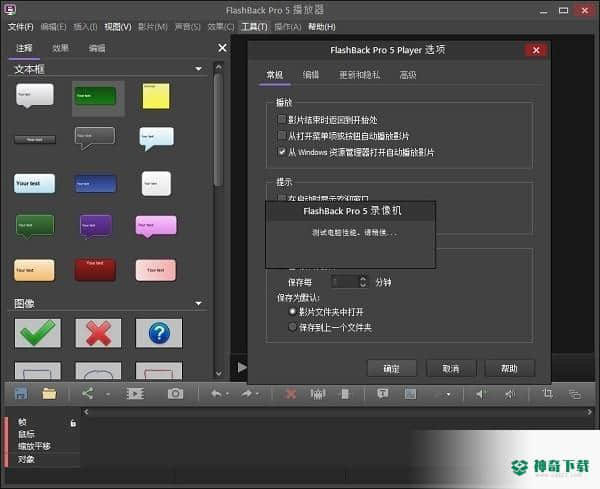Pick the green rounded text box style
The height and width of the screenshot is (489, 600).
click(x=96, y=96)
